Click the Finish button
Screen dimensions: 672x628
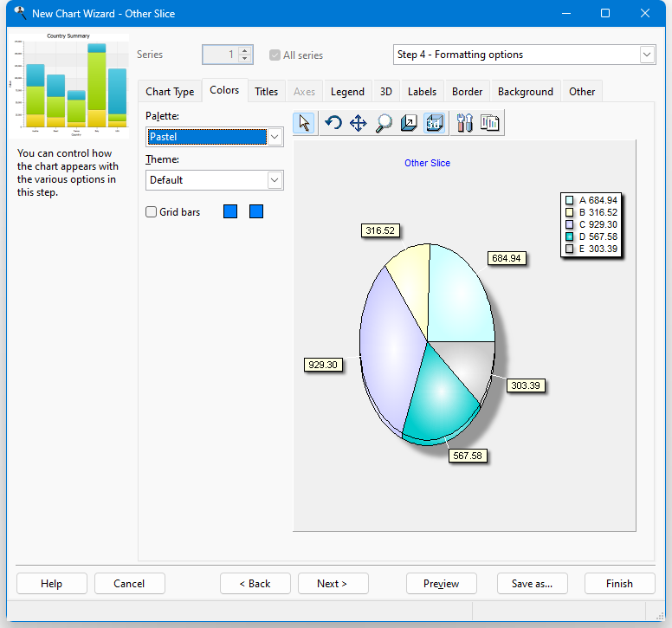[x=620, y=584]
